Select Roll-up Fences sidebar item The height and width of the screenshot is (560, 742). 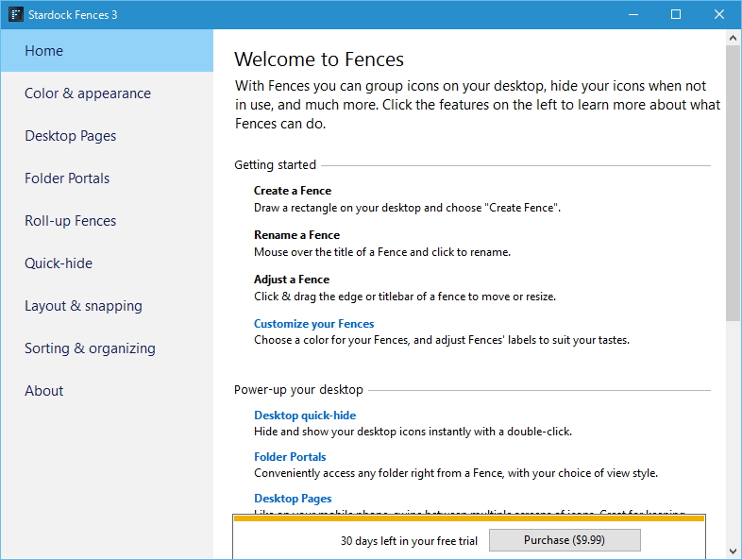pos(71,221)
